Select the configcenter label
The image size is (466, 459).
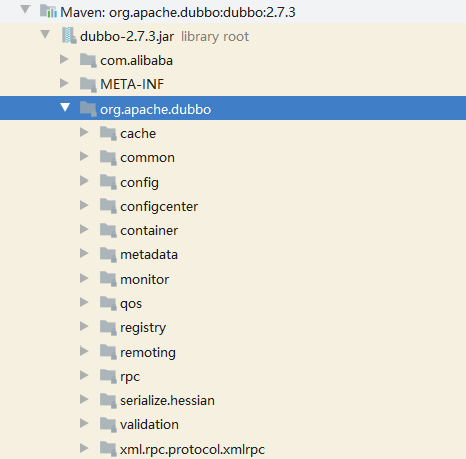click(x=159, y=207)
